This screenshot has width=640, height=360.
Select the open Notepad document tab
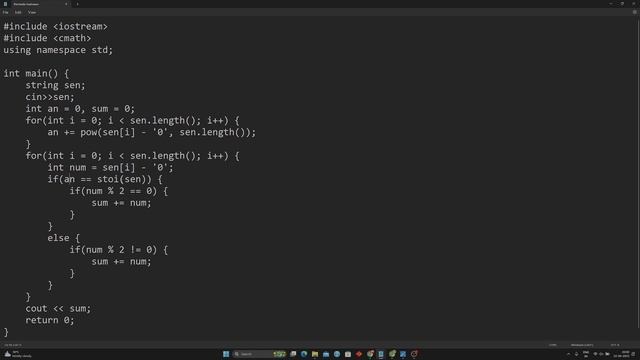(35, 4)
